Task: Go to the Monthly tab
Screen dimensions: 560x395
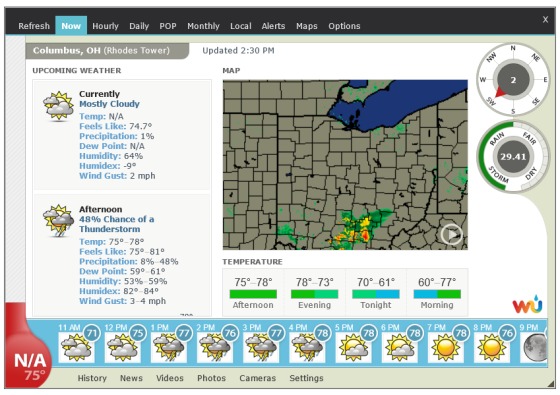Action: click(203, 26)
